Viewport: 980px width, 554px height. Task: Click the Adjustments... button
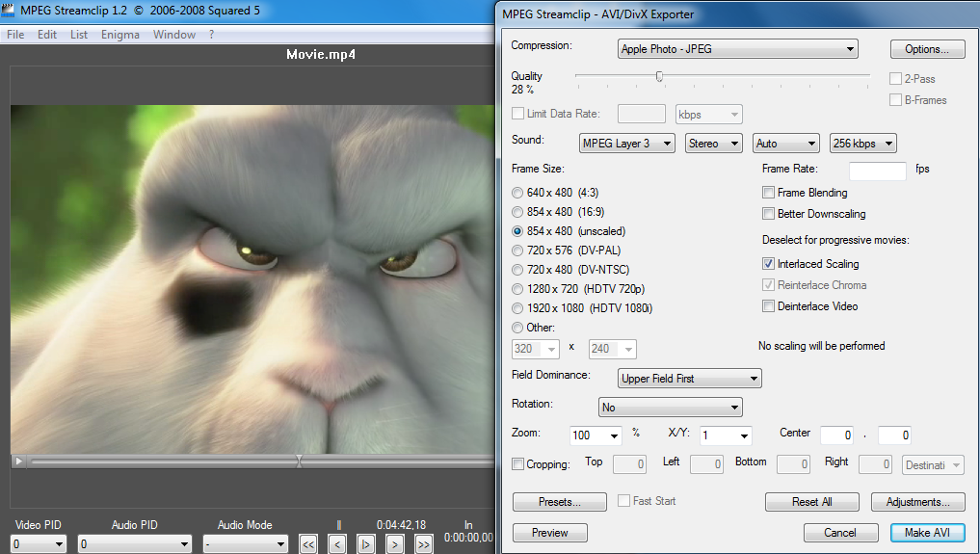pyautogui.click(x=917, y=502)
